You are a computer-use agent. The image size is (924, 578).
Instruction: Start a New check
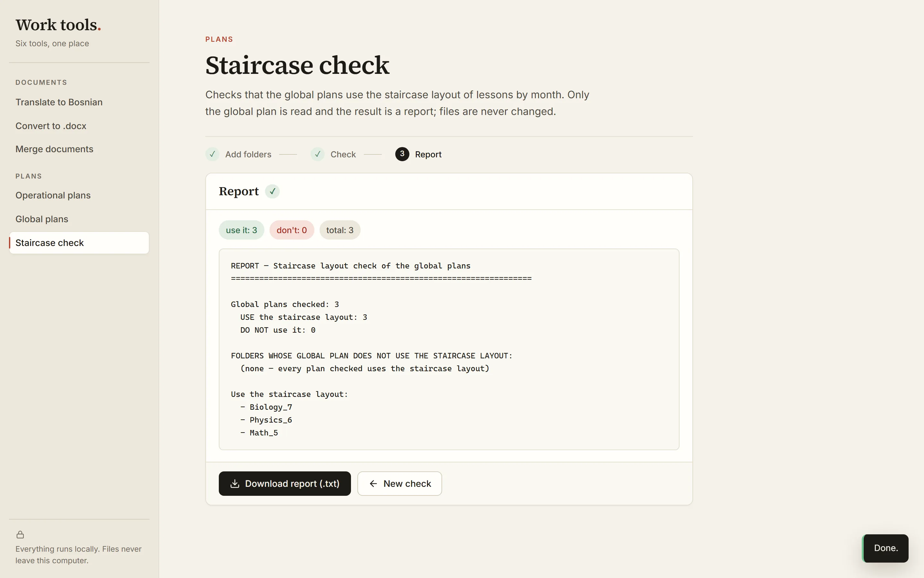pos(399,484)
